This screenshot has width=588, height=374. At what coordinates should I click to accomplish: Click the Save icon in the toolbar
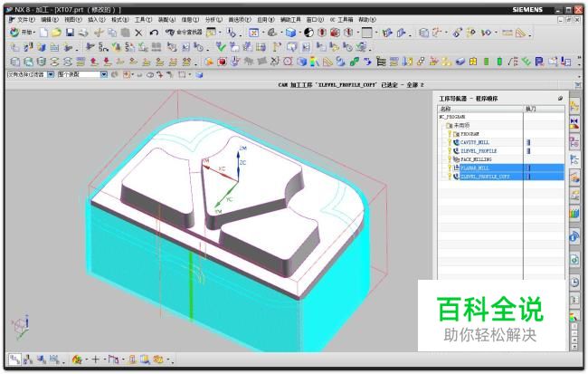(x=69, y=32)
